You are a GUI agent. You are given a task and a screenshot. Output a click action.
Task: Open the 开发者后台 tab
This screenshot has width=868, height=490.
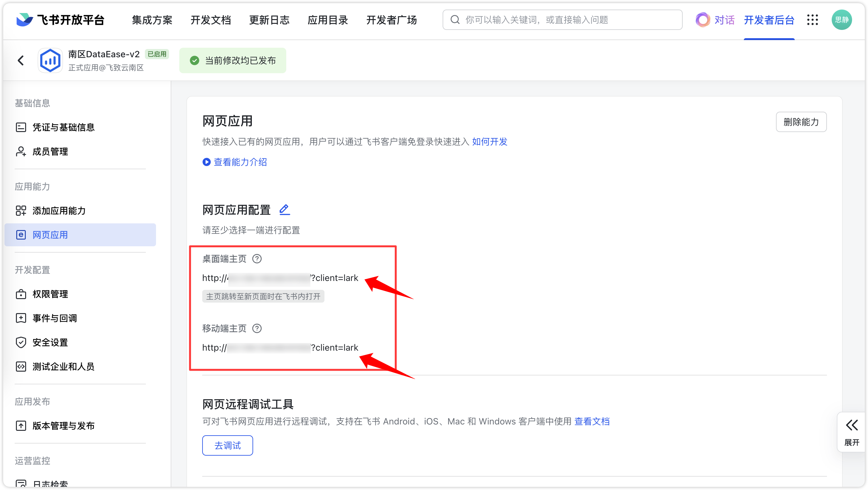(x=769, y=20)
